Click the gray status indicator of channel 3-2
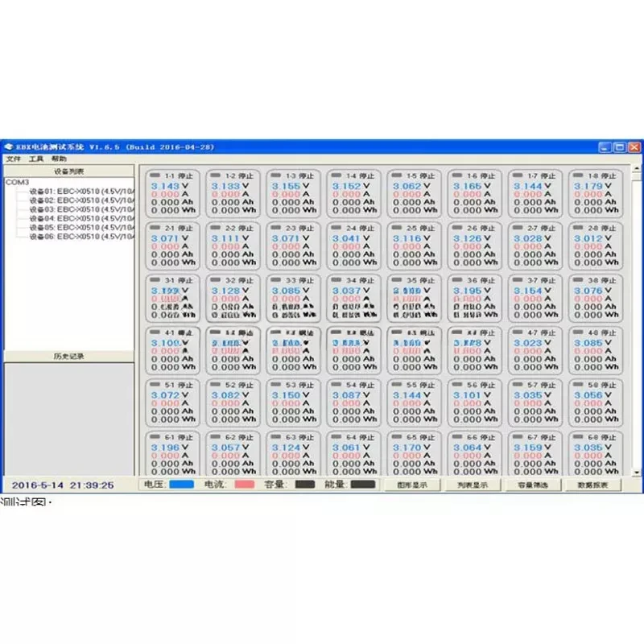The image size is (644, 644). click(215, 279)
